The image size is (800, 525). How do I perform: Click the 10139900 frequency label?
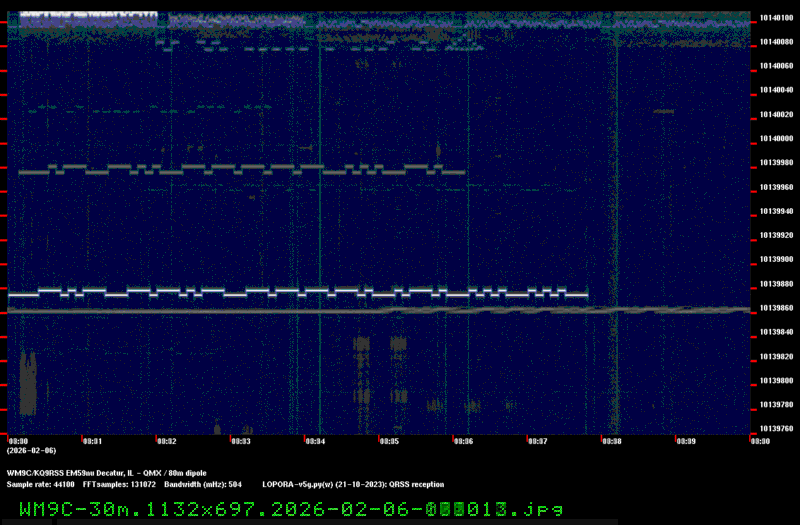[776, 259]
